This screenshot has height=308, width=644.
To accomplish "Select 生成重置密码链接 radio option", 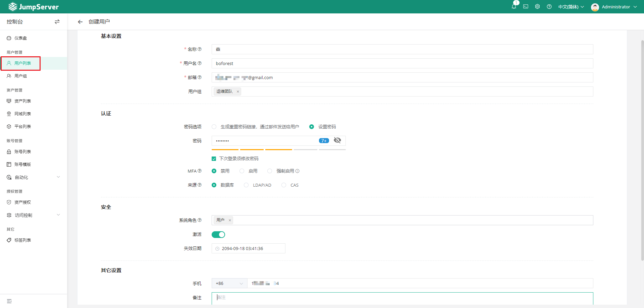I will (214, 127).
